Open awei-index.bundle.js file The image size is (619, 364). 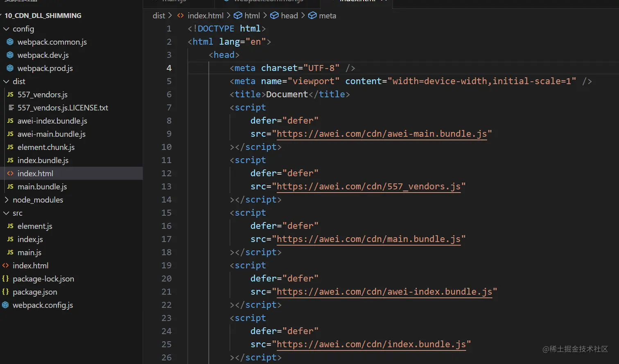click(x=52, y=121)
